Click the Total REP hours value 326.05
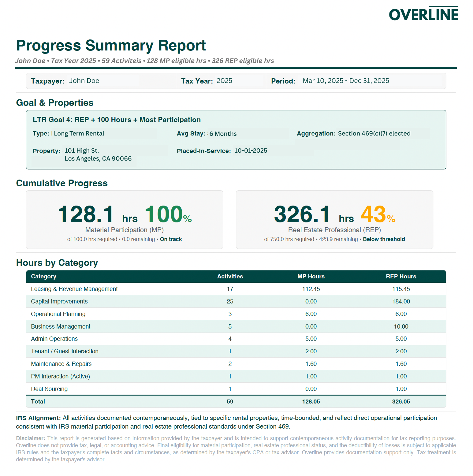The image size is (473, 476). pos(401,402)
